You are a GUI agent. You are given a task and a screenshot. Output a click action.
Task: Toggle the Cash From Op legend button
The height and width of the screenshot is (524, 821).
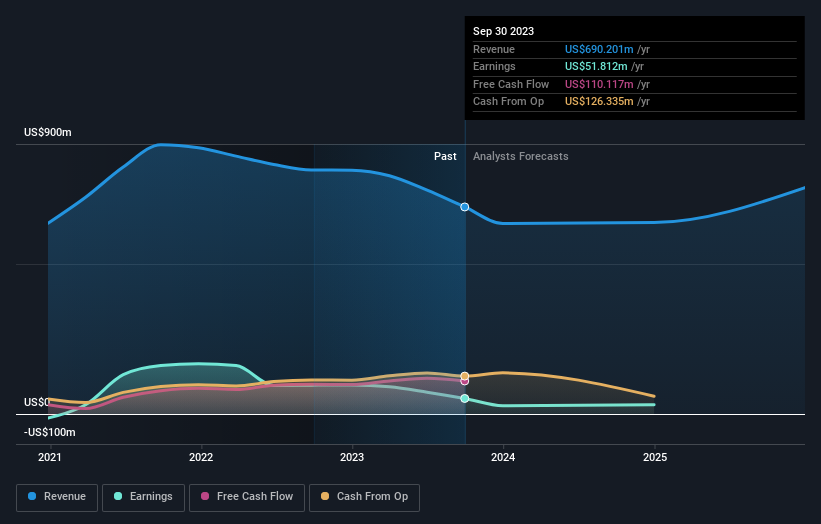(x=364, y=497)
